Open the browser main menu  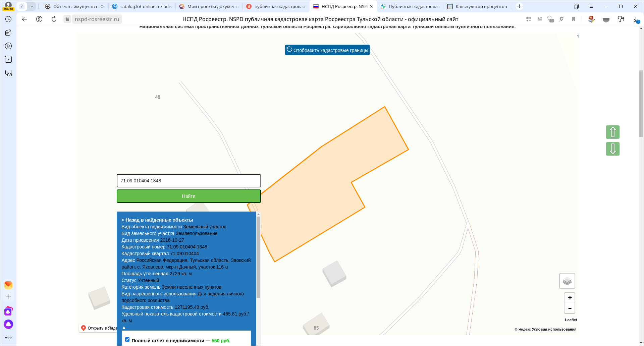click(591, 6)
